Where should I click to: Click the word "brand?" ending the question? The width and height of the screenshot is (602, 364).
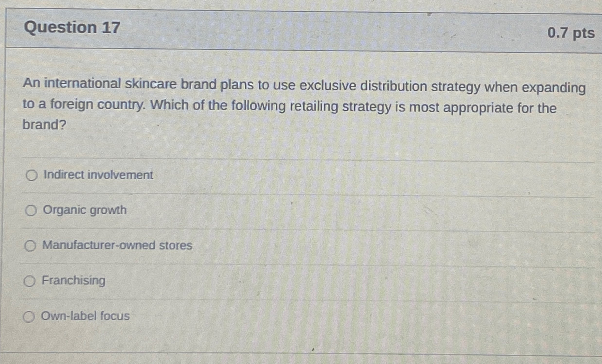45,124
